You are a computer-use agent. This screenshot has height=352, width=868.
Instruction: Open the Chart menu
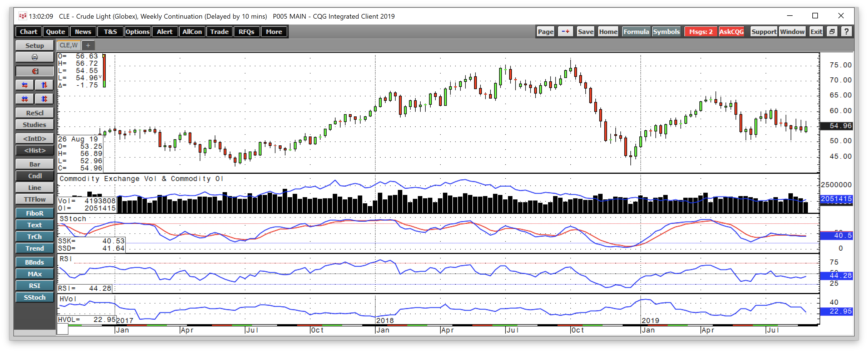point(28,32)
